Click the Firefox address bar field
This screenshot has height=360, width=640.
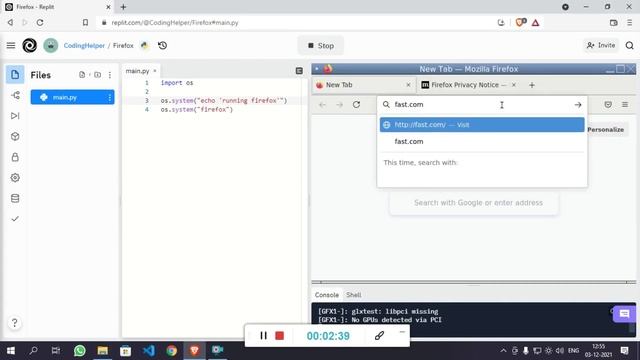coord(482,104)
